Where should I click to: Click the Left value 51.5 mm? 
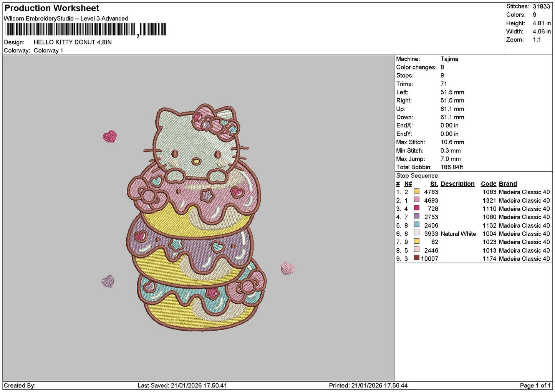[x=452, y=92]
